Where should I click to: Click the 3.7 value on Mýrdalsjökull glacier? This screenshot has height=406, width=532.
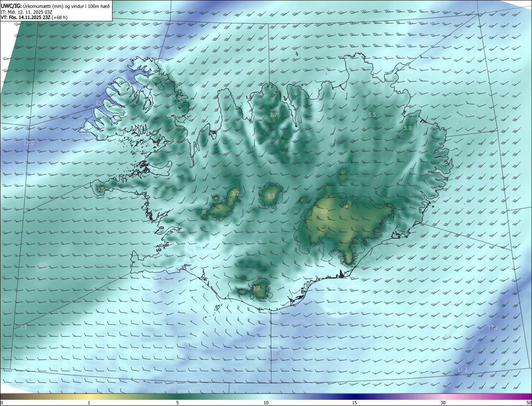pyautogui.click(x=256, y=288)
